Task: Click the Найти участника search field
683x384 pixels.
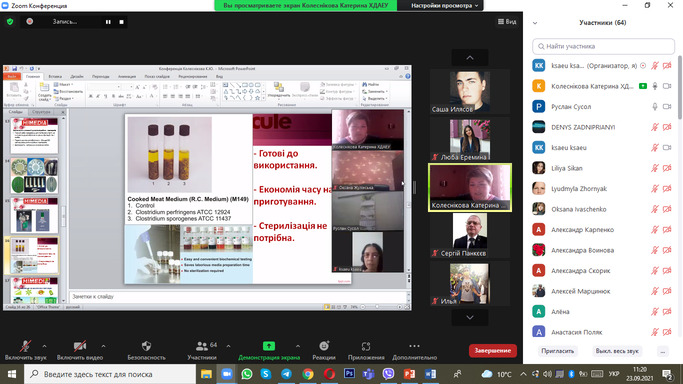Action: [x=603, y=46]
